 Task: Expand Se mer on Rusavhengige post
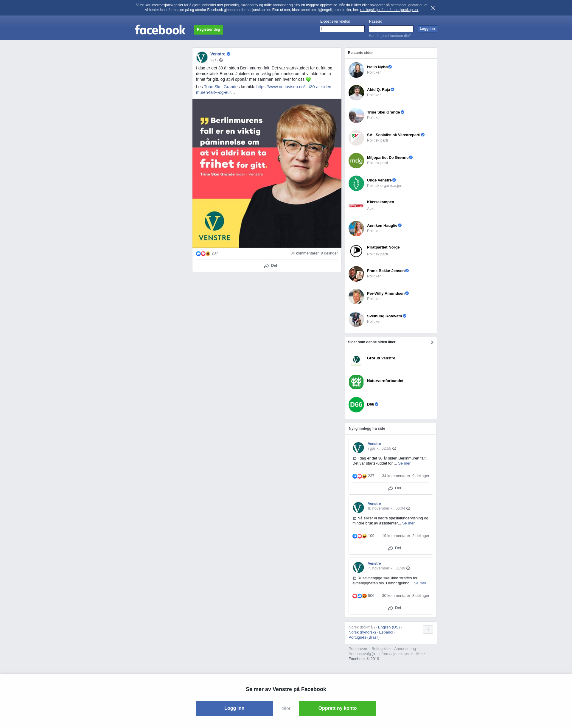(420, 583)
